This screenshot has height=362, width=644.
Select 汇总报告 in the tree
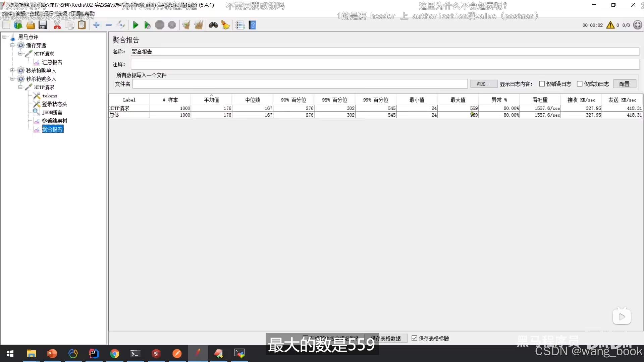pyautogui.click(x=52, y=62)
